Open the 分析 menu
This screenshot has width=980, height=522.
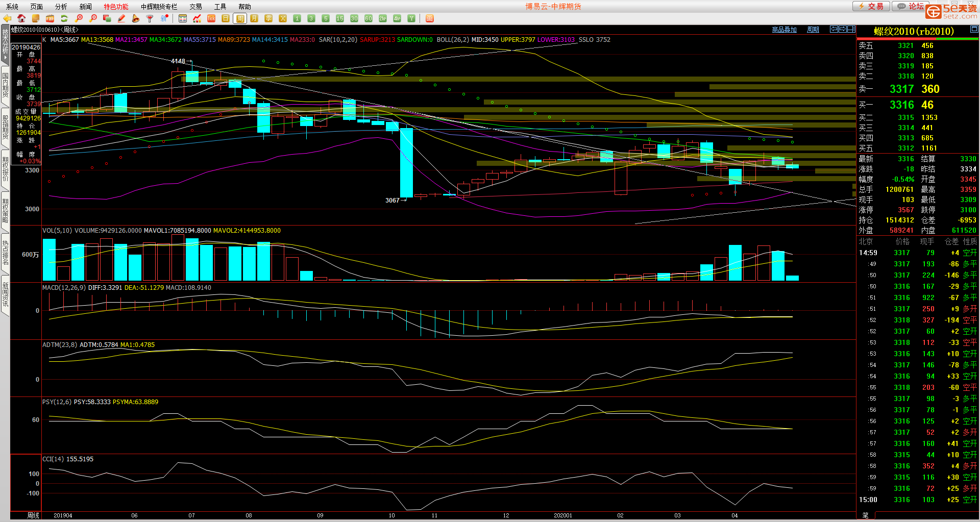coord(61,7)
